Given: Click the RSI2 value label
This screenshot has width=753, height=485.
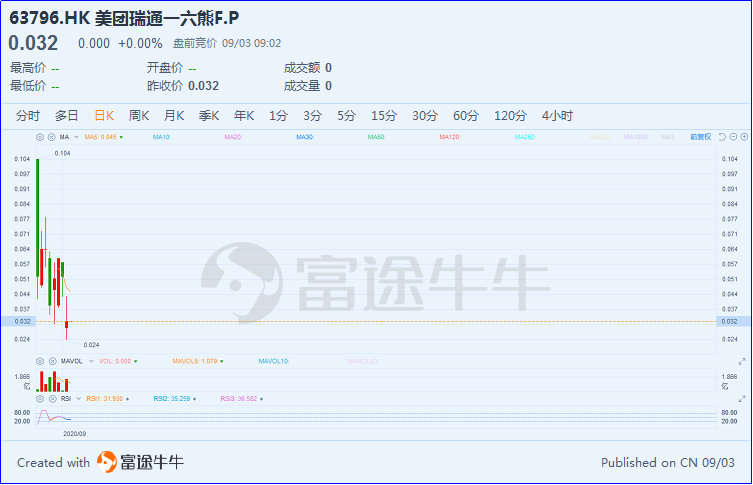Looking at the screenshot, I should pyautogui.click(x=174, y=399).
